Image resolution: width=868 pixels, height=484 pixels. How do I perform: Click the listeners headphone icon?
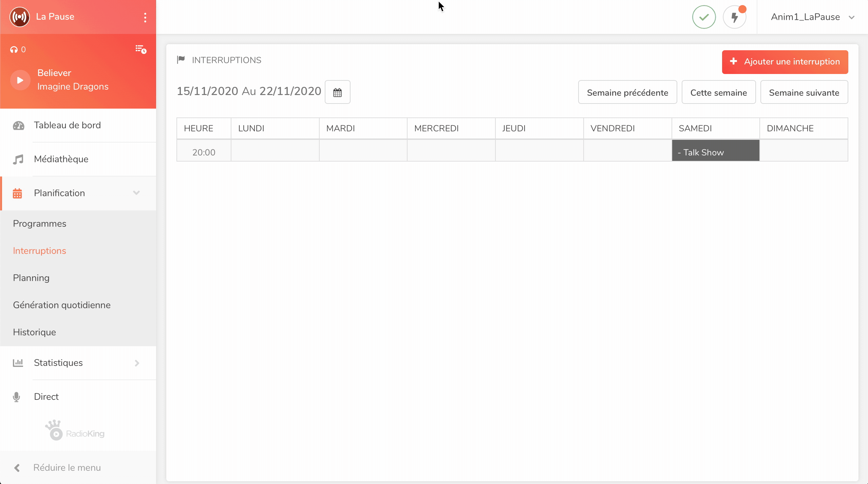(x=14, y=50)
